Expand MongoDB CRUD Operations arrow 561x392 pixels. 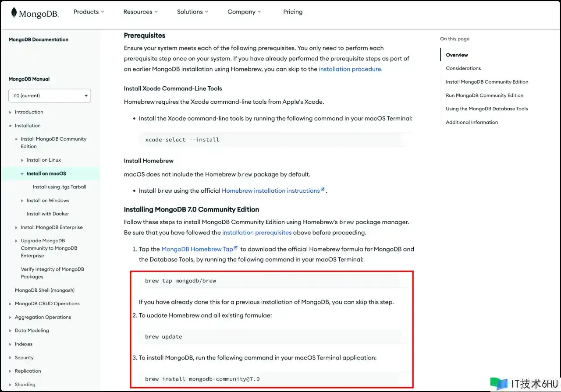(x=10, y=304)
